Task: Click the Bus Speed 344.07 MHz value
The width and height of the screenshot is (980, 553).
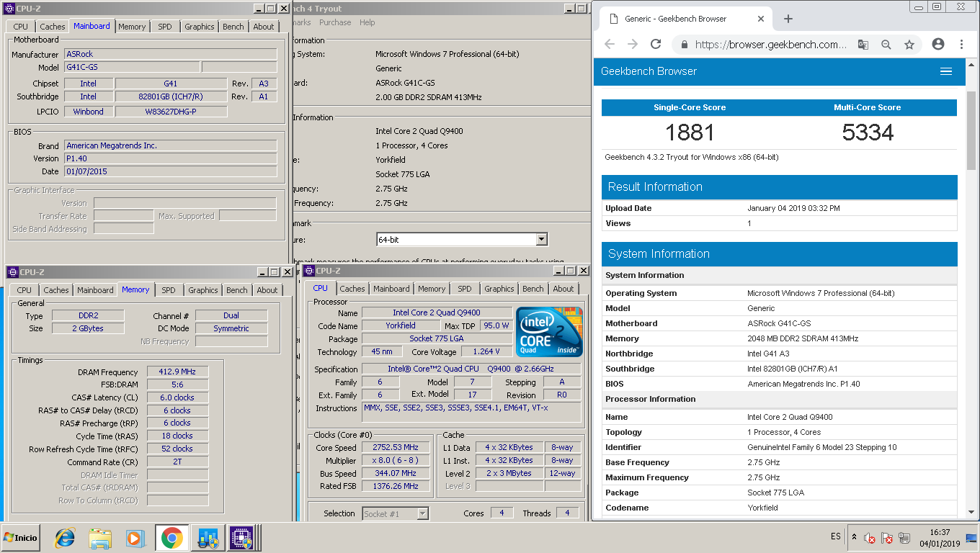Action: [x=395, y=473]
